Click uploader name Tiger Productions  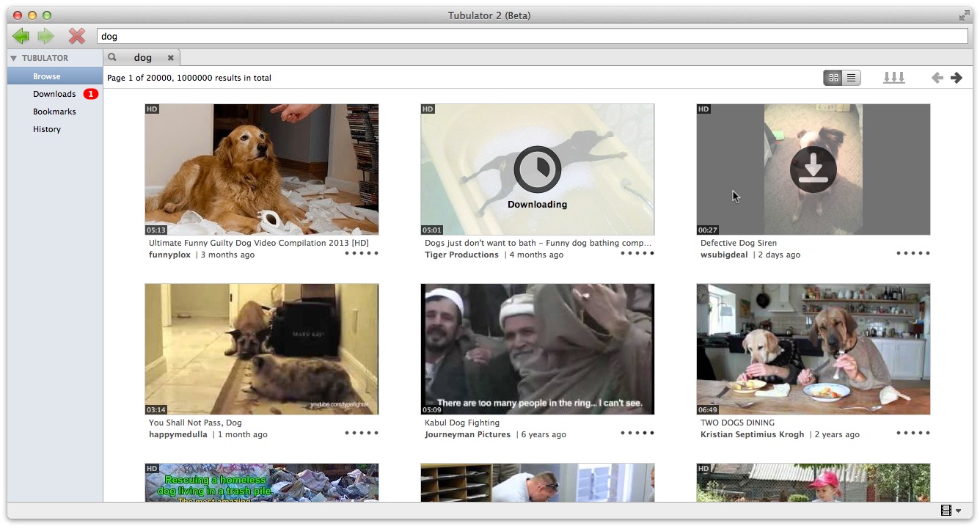click(461, 255)
